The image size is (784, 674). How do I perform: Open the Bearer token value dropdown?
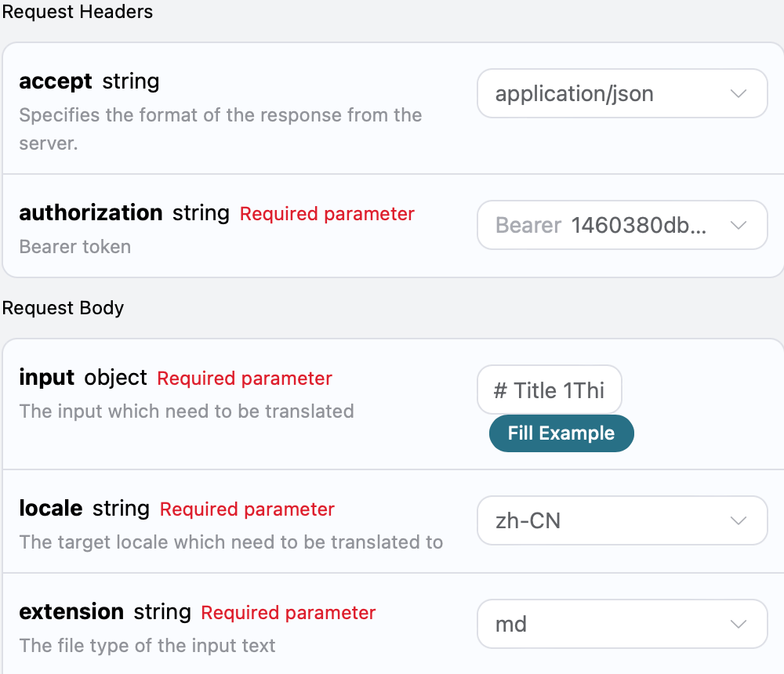pos(612,226)
